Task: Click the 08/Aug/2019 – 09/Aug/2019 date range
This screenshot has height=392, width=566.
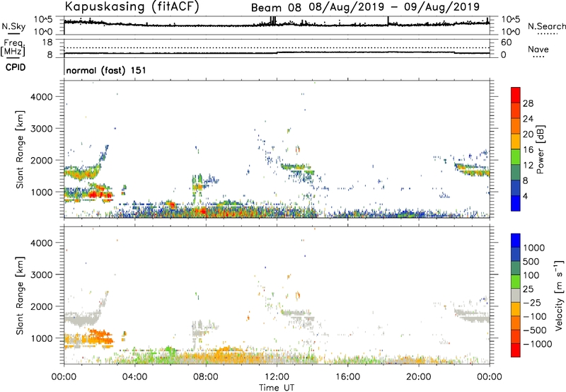Action: (x=394, y=7)
